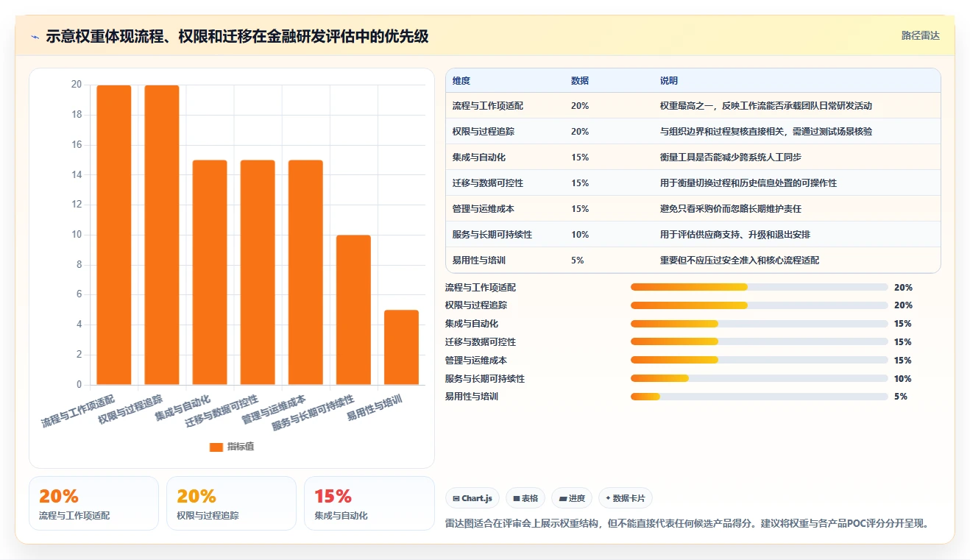970x560 pixels.
Task: Click the 流程与工作项适配 progress bar
Action: 760,287
